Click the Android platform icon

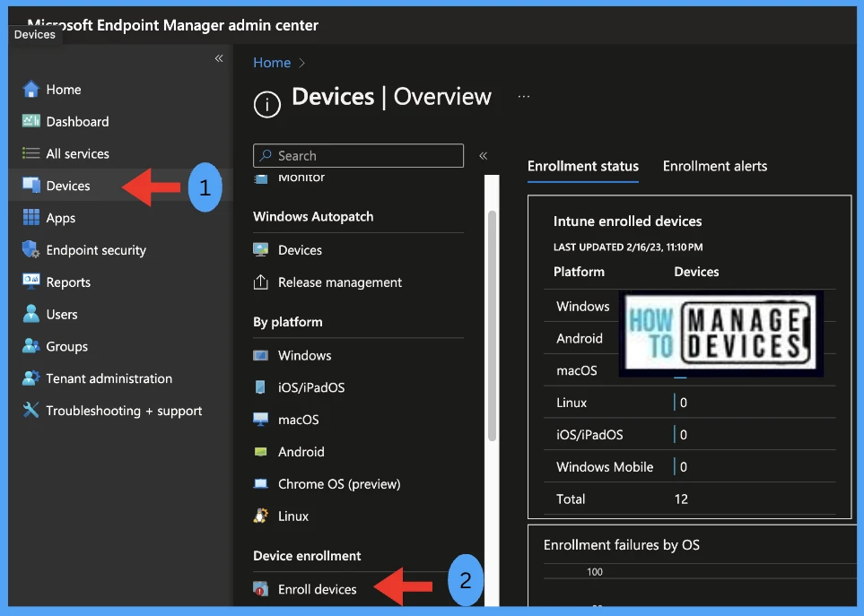(260, 452)
